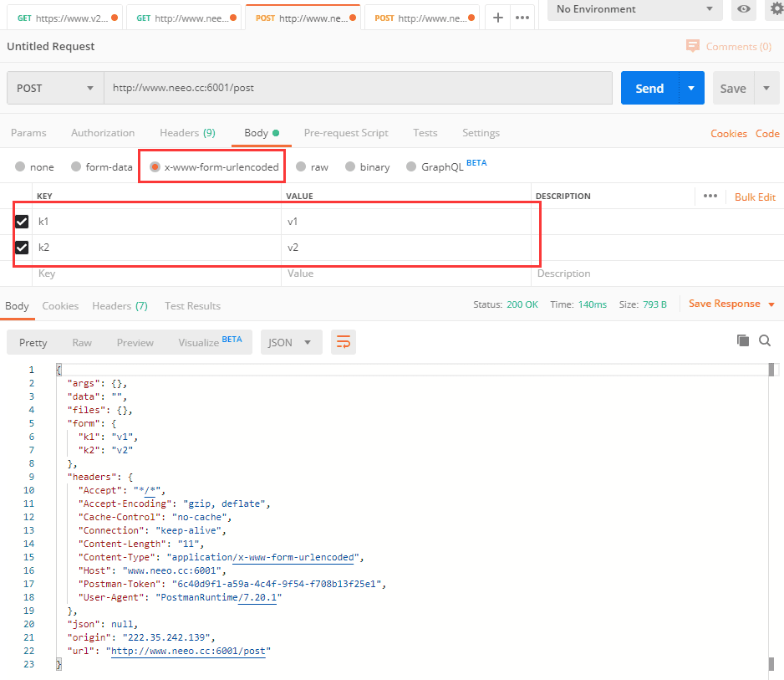Switch to the GET http://www.nee tab
The image size is (784, 680).
point(184,18)
